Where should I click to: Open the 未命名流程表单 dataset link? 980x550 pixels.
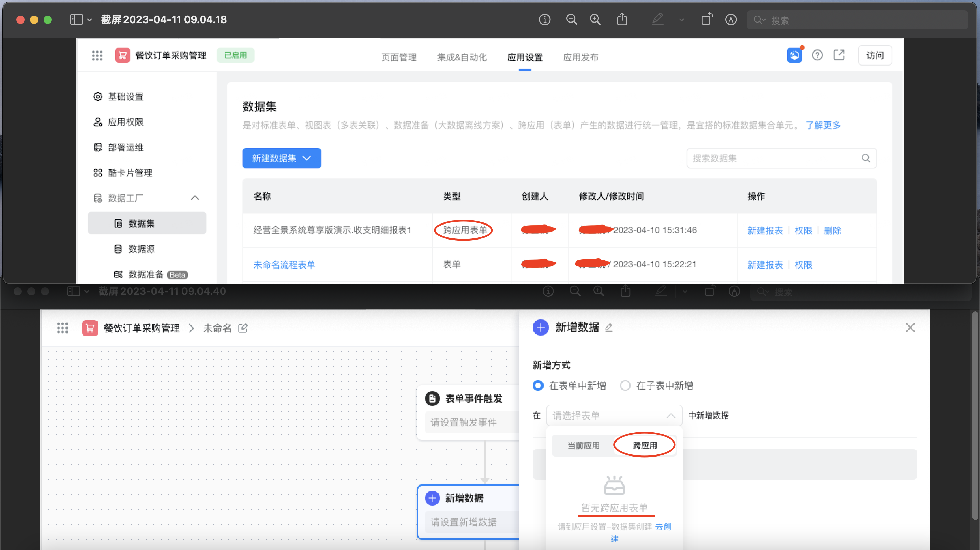[284, 264]
